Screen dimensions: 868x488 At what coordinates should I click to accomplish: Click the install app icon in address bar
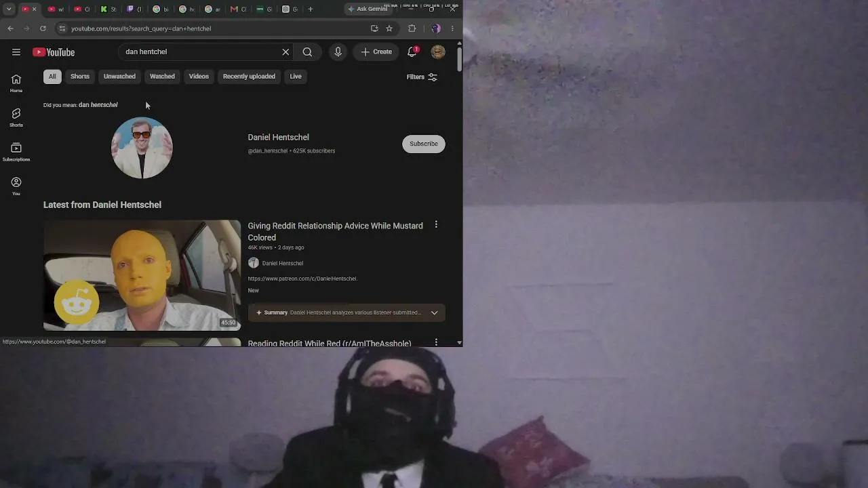click(x=374, y=28)
